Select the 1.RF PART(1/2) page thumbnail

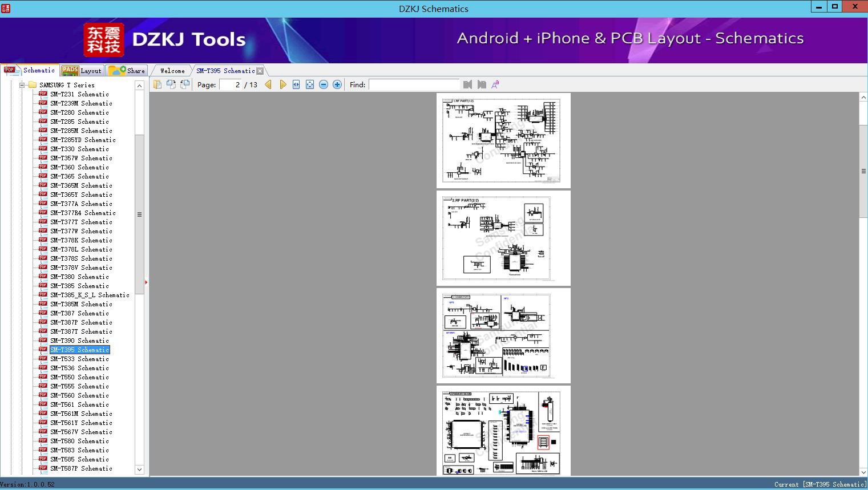(503, 141)
